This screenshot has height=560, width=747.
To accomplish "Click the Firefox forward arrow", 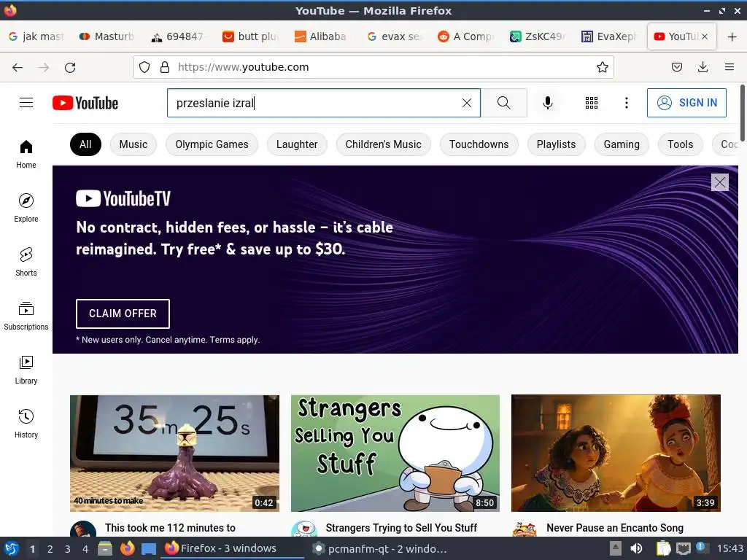I will click(44, 67).
